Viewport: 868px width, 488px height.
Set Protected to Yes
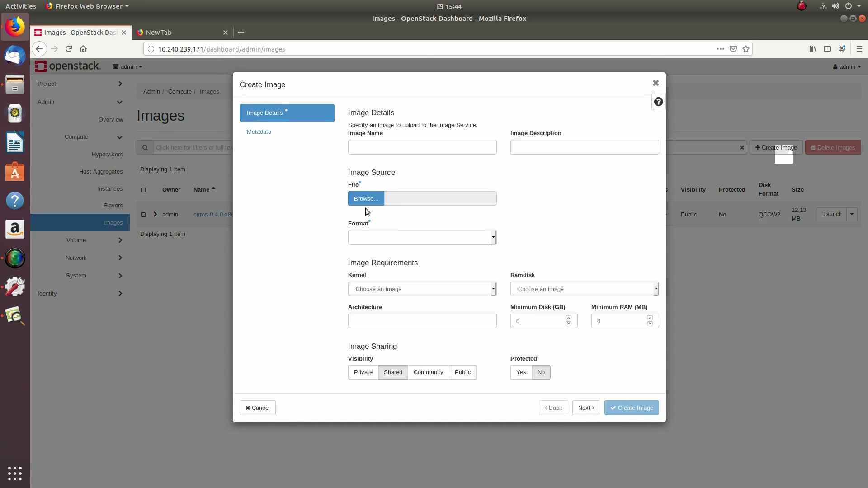coord(521,372)
